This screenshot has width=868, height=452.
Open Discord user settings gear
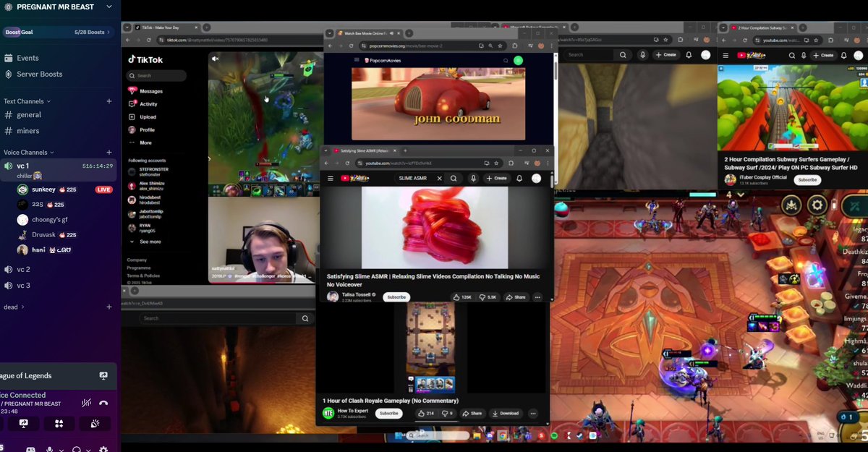103,449
